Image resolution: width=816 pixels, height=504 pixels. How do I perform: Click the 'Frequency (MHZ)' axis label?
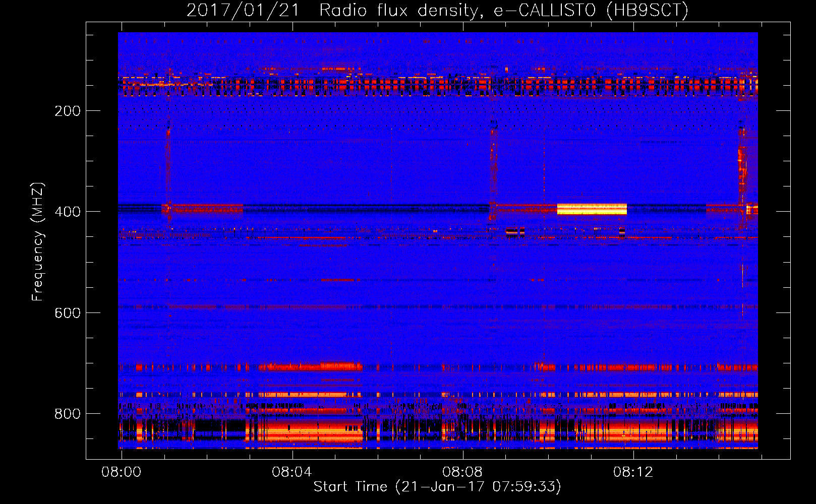(38, 242)
